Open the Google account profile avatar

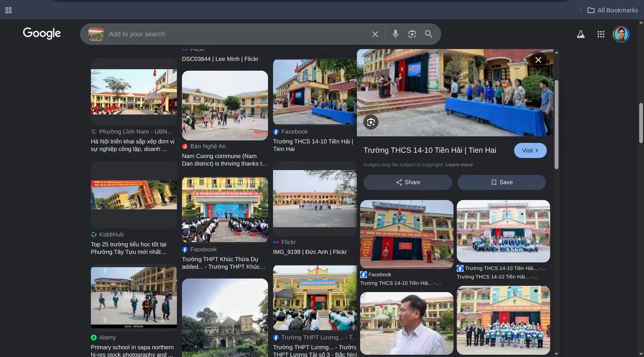pos(621,34)
